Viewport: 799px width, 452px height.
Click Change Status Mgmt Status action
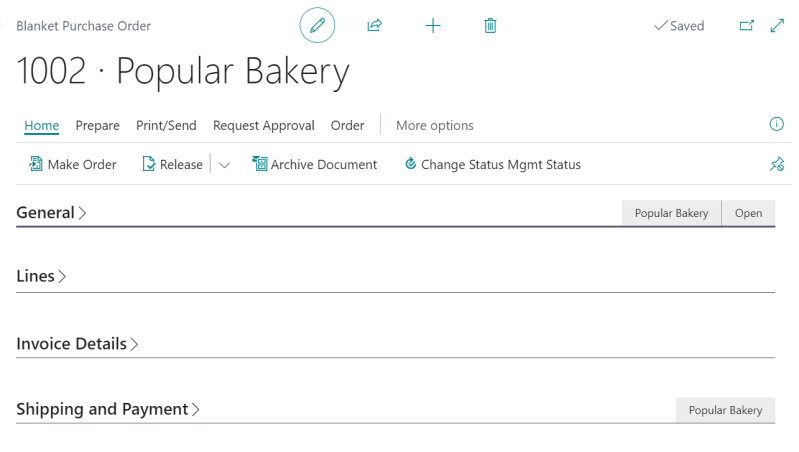(x=492, y=165)
